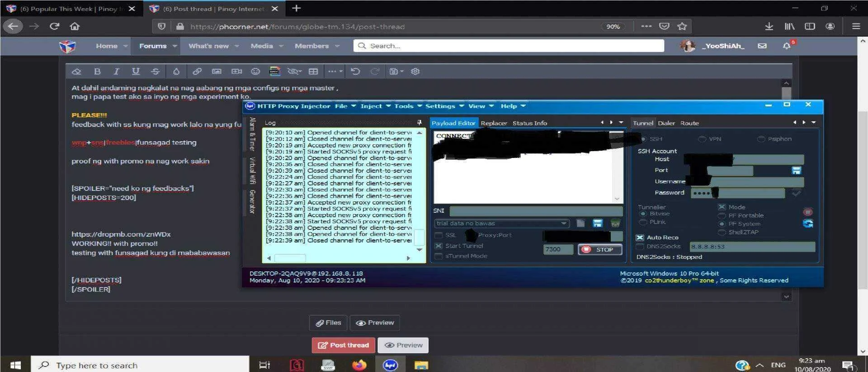The width and height of the screenshot is (868, 372).
Task: Expand the Home dropdown arrow in the forum nav
Action: (125, 46)
